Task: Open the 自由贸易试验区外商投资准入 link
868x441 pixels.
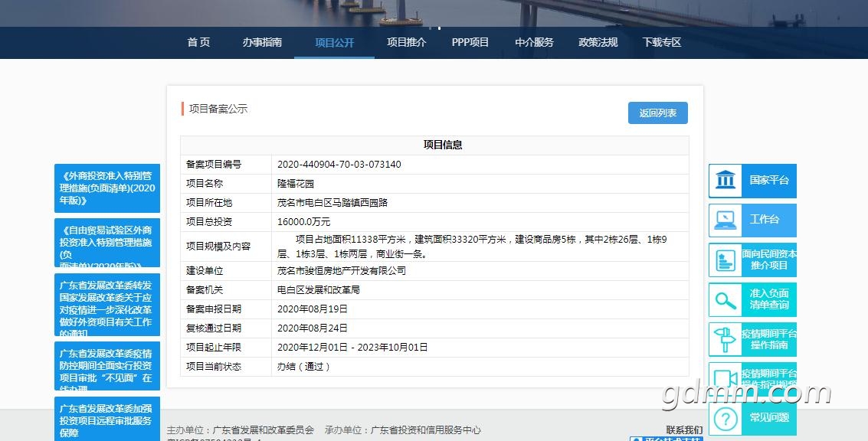Action: click(107, 243)
